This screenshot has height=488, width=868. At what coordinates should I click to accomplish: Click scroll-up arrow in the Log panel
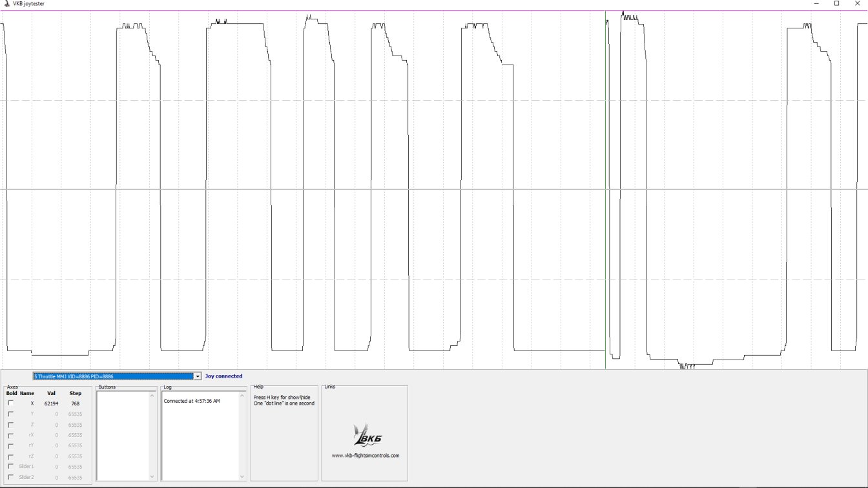(243, 395)
